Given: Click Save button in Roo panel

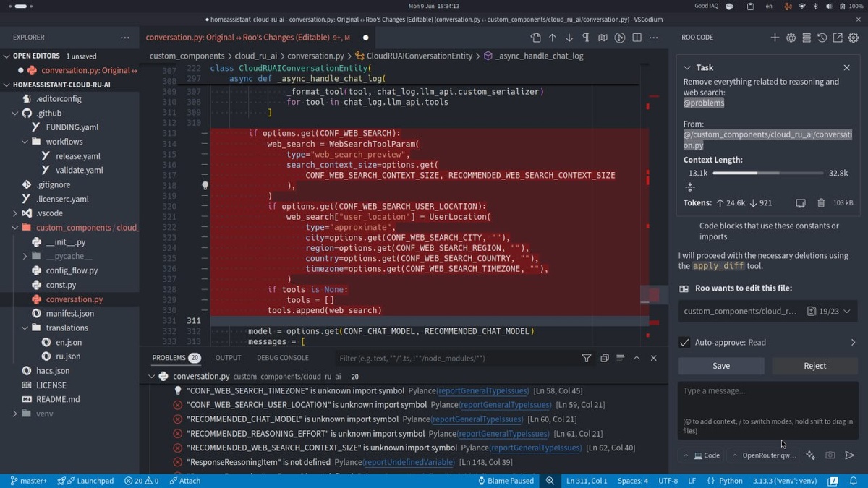Looking at the screenshot, I should 721,366.
